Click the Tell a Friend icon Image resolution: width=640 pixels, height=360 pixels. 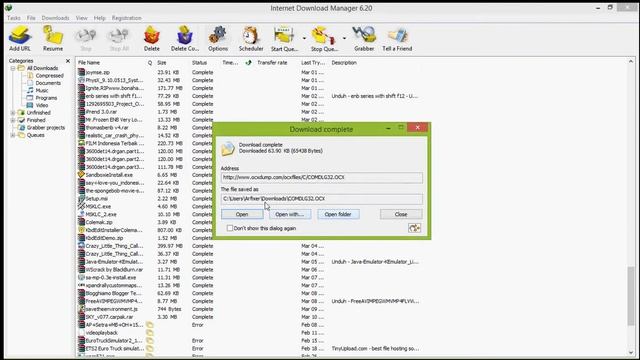pyautogui.click(x=397, y=38)
